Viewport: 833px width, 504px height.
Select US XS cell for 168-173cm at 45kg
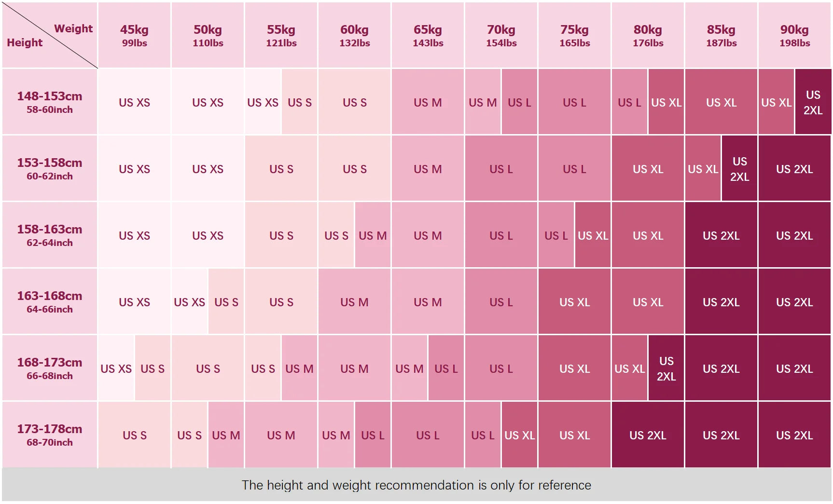pyautogui.click(x=116, y=368)
